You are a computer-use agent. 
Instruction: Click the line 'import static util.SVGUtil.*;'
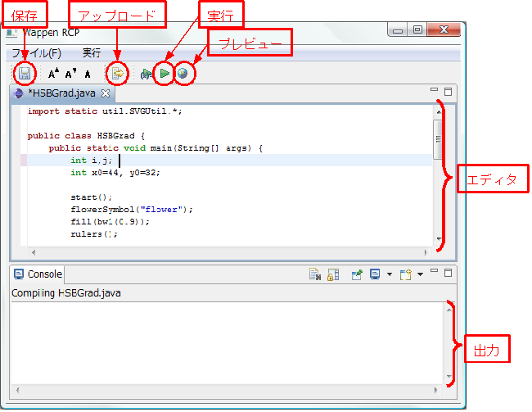point(105,111)
